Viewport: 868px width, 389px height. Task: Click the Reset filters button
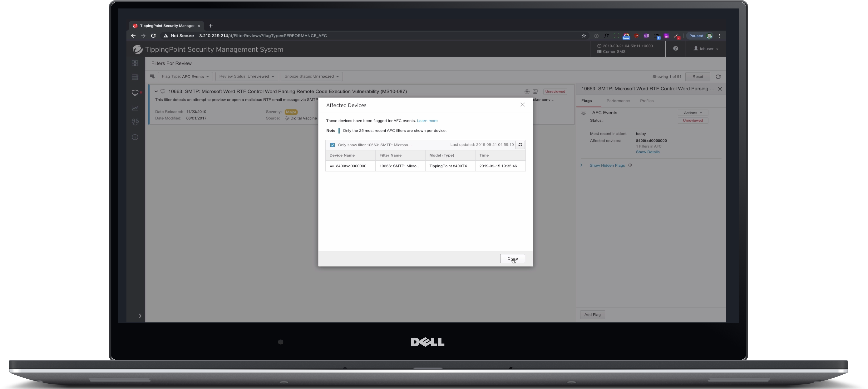pos(698,76)
